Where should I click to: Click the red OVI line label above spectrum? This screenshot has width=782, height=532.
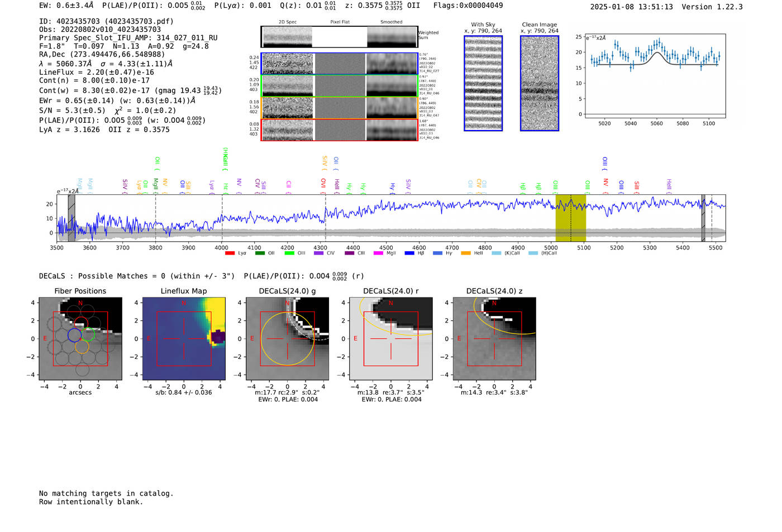[x=323, y=183]
